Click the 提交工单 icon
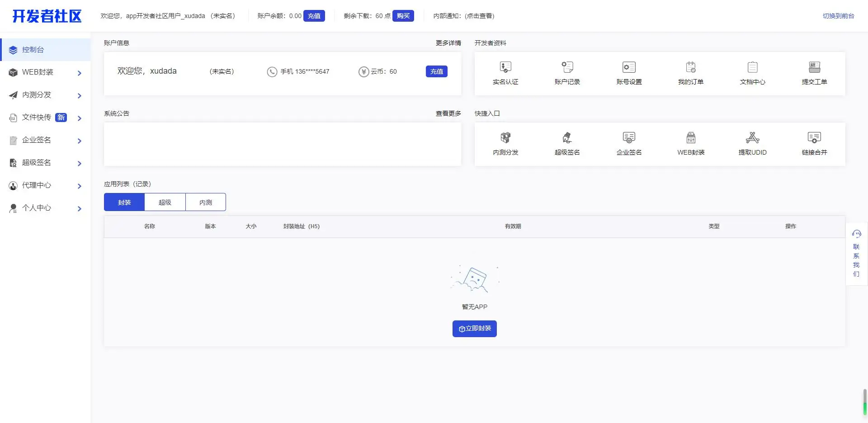868x423 pixels. (814, 68)
